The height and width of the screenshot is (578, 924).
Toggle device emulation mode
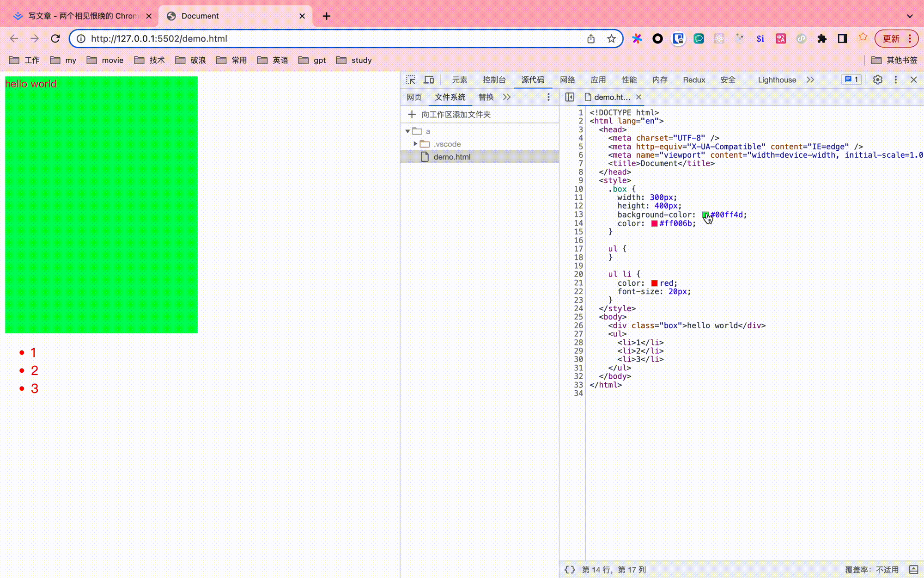click(x=429, y=80)
